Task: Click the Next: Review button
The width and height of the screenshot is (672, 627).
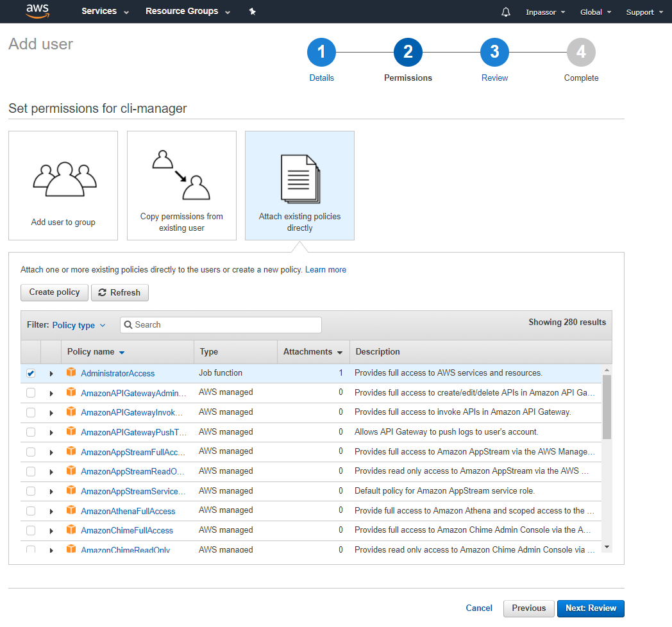Action: tap(591, 608)
